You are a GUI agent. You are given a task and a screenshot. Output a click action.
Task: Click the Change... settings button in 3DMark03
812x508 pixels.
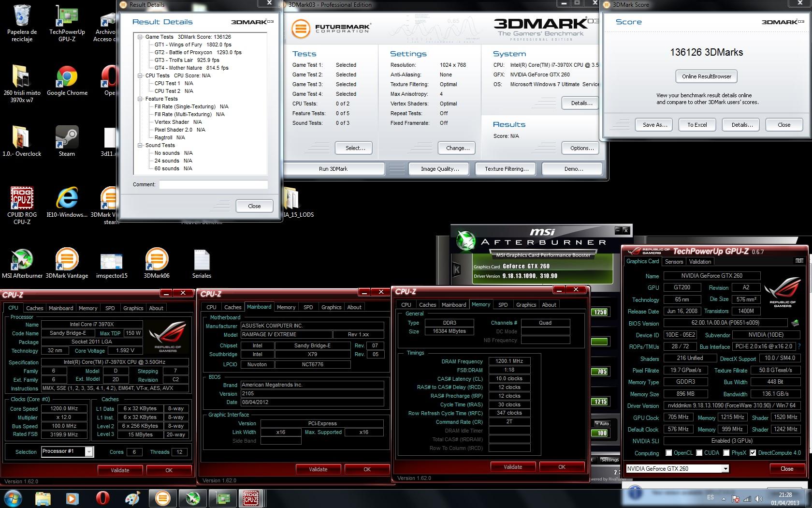click(457, 148)
